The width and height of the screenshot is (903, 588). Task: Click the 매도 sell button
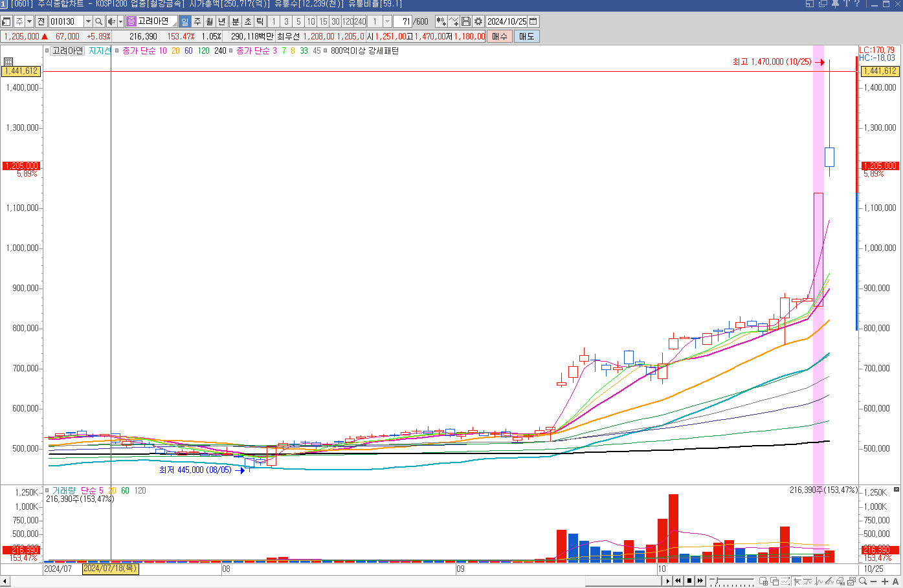(x=527, y=36)
